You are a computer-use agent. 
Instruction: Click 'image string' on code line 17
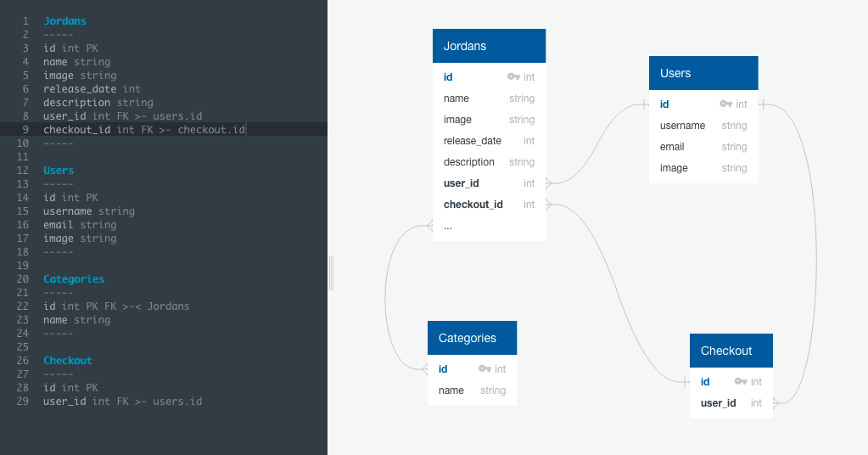pos(80,239)
